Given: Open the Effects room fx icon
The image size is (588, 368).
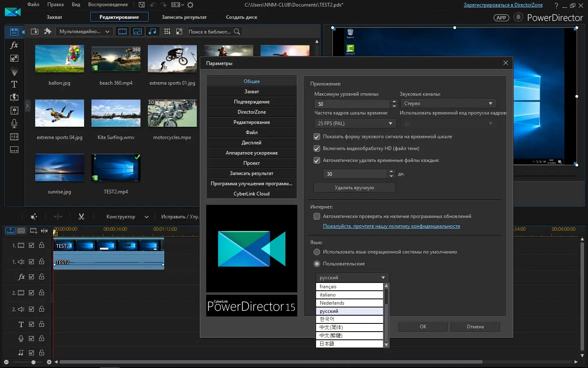Looking at the screenshot, I should 14,45.
